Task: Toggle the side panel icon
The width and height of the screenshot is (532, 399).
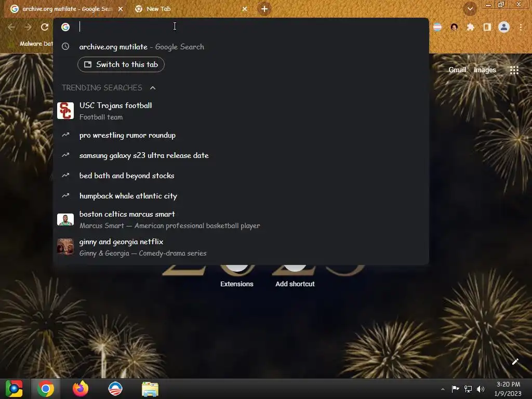Action: click(487, 27)
